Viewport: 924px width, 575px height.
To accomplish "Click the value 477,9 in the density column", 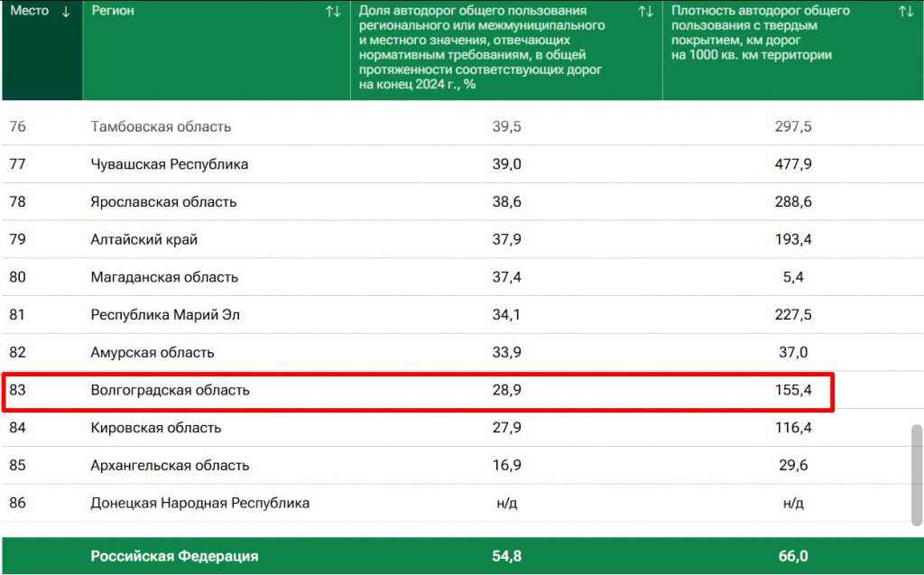I will click(x=793, y=165).
